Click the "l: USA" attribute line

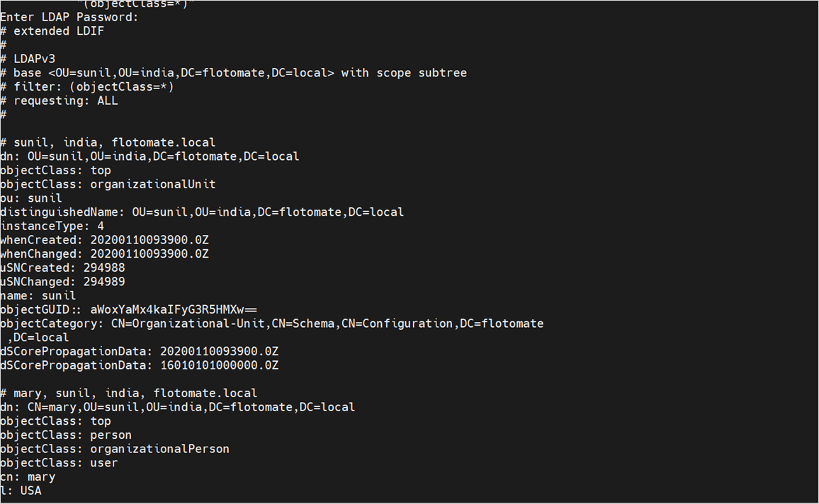coord(21,491)
